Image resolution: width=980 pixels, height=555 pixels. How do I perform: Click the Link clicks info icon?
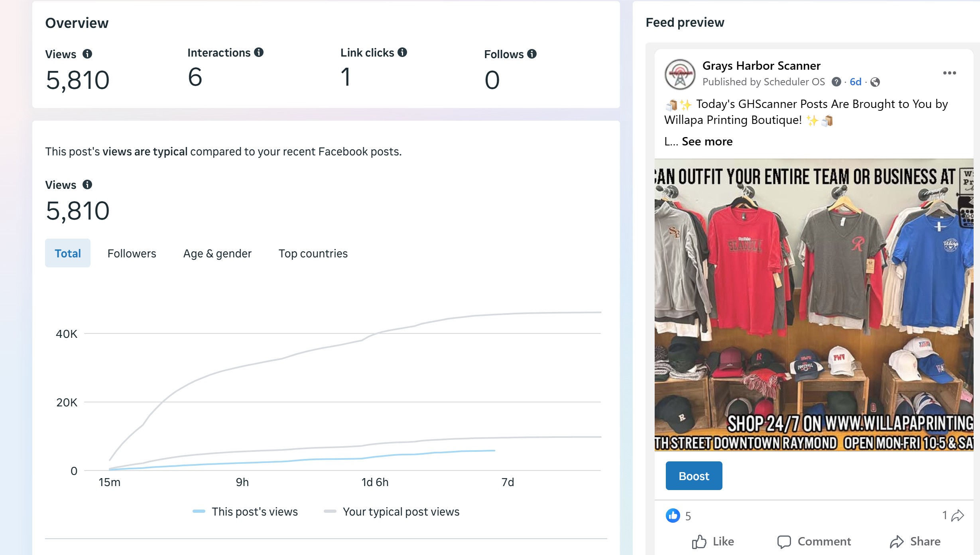coord(402,52)
